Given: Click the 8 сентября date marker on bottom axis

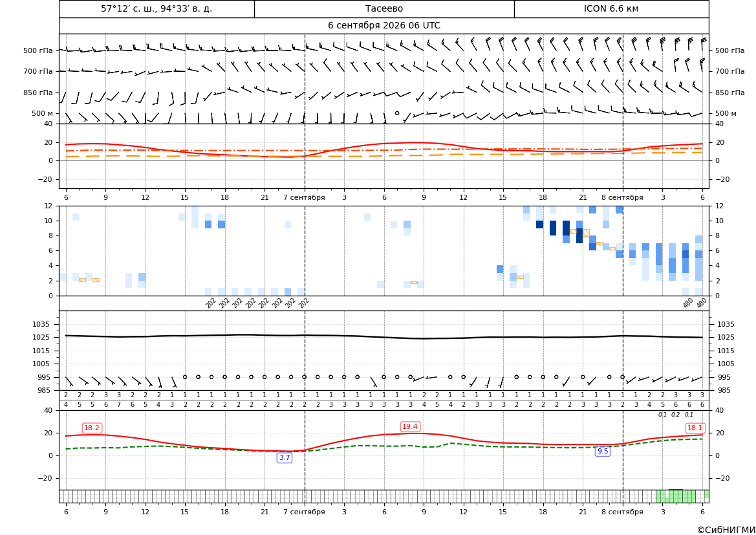Looking at the screenshot, I should click(x=622, y=512).
